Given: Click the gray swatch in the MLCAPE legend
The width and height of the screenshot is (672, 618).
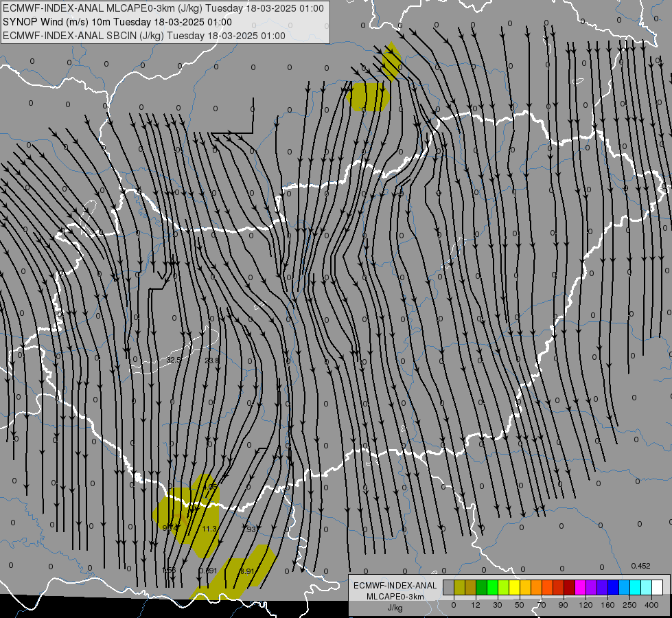Looking at the screenshot, I should (448, 587).
